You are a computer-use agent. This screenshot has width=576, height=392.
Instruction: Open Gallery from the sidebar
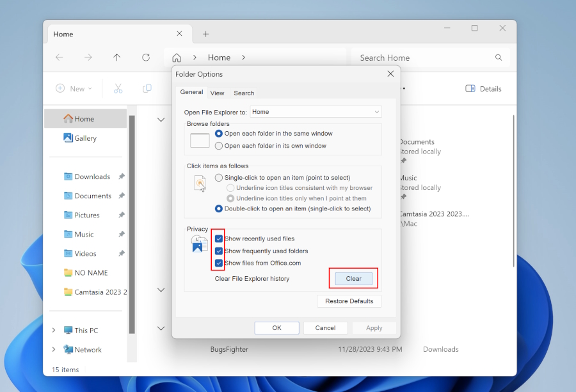point(85,138)
